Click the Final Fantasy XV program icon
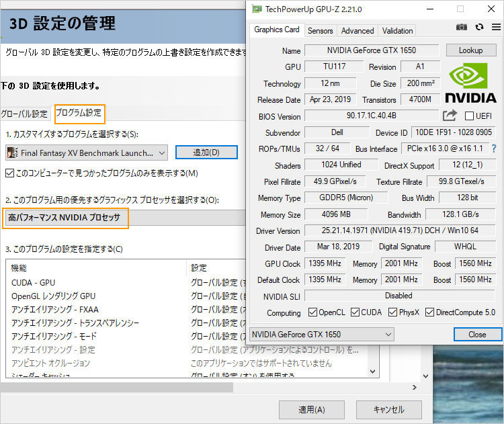 point(11,153)
